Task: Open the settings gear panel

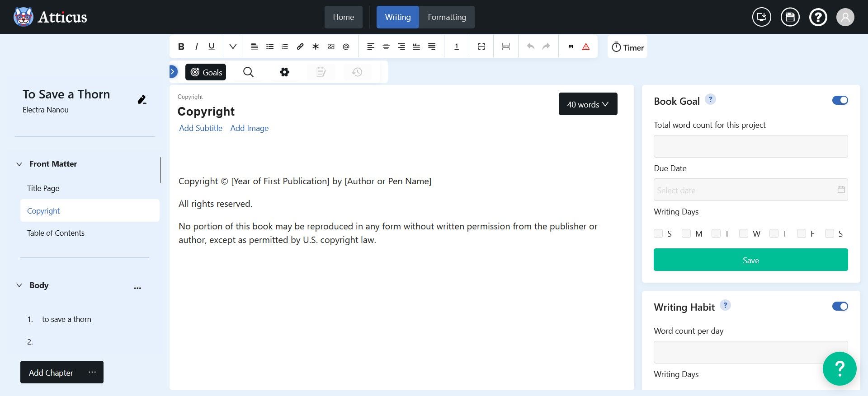Action: coord(284,72)
